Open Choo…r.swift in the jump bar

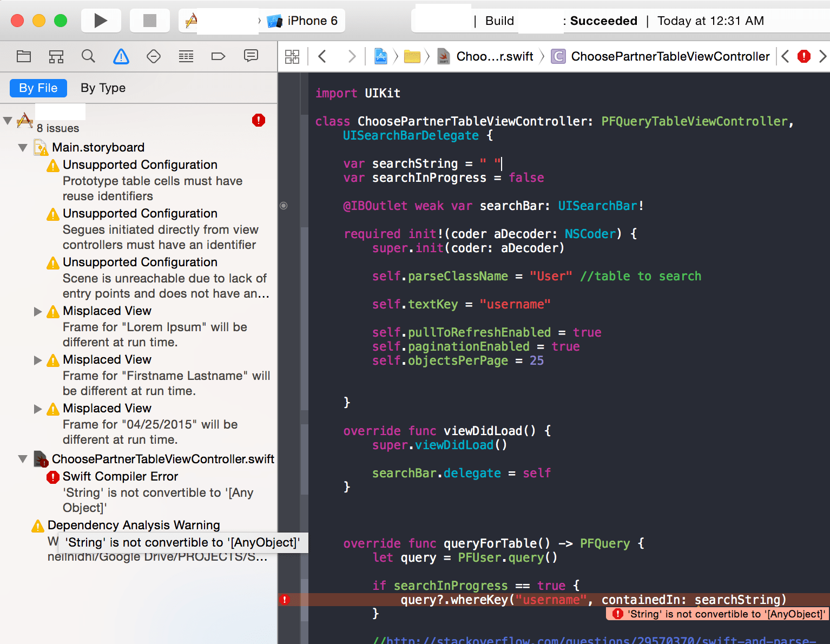pyautogui.click(x=485, y=56)
